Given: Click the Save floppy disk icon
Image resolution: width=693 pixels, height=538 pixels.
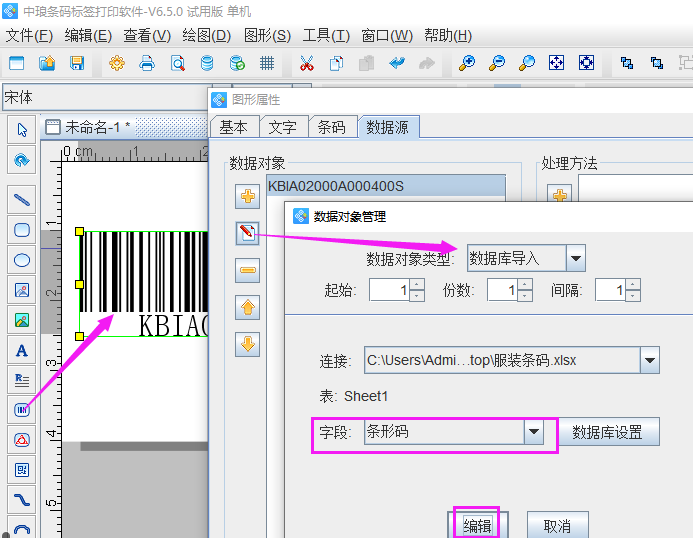Looking at the screenshot, I should pos(77,63).
